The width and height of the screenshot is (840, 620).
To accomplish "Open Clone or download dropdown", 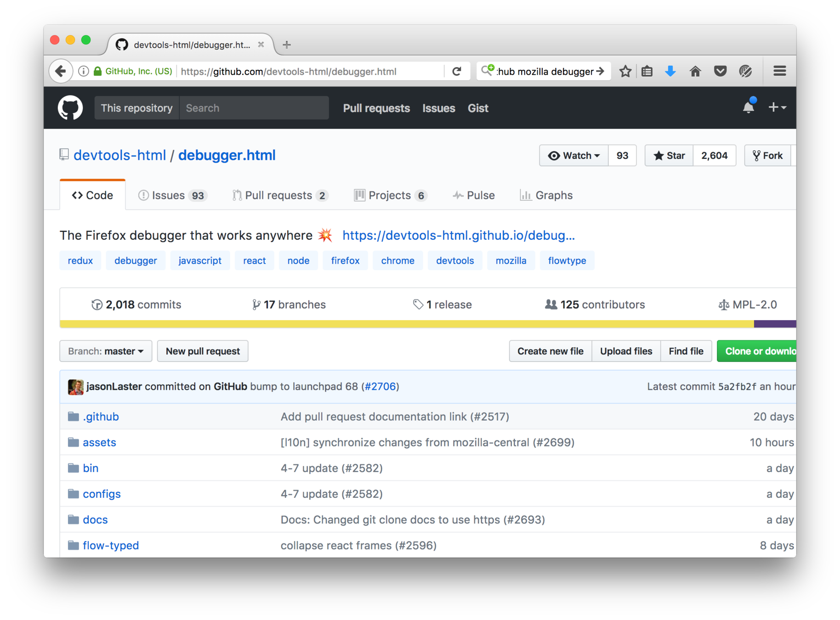I will point(757,351).
